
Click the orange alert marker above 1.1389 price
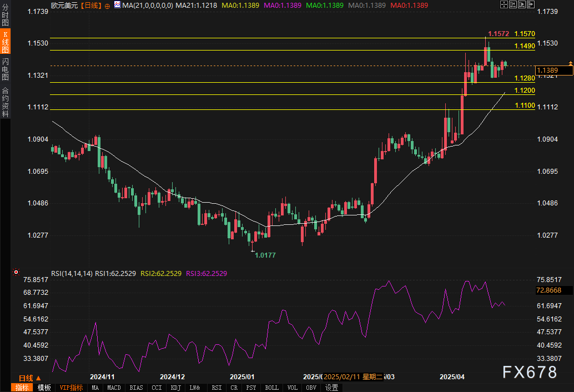click(570, 63)
